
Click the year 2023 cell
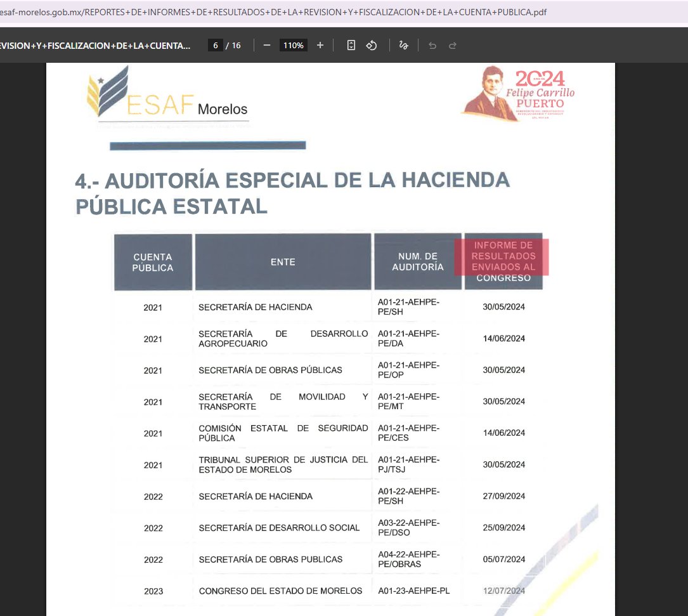click(153, 591)
